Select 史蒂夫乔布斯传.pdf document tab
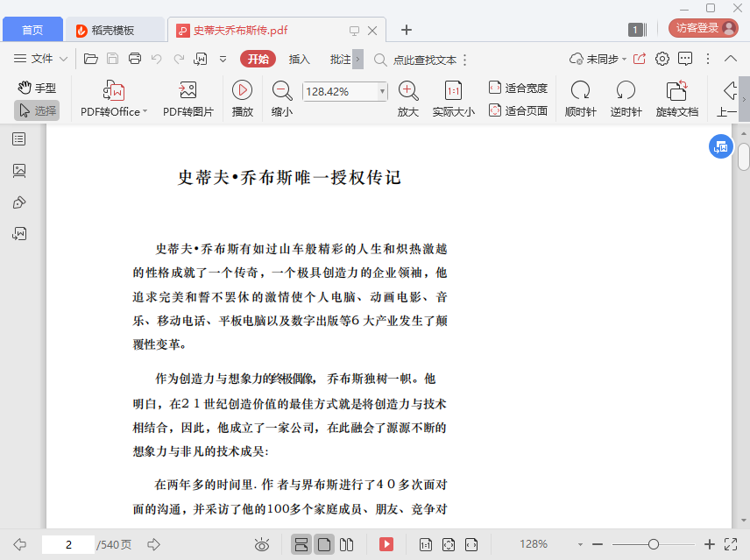 (x=241, y=30)
